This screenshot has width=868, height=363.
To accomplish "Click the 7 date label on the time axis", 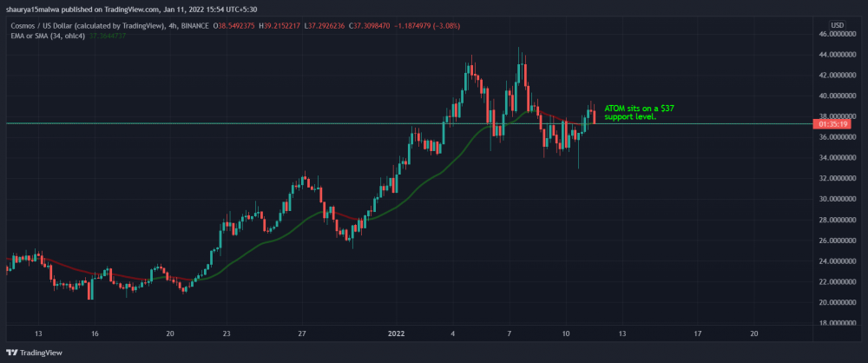I will tap(510, 333).
